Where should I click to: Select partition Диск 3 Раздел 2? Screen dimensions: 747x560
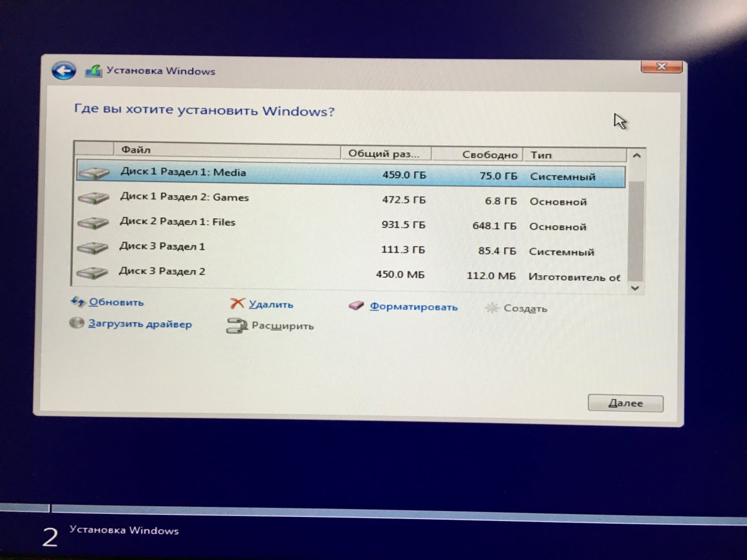click(349, 274)
